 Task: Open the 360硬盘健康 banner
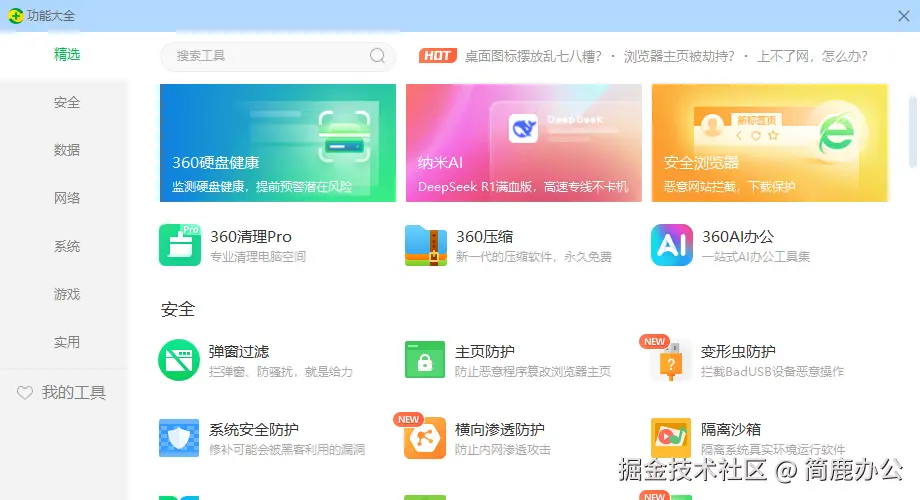pos(278,143)
